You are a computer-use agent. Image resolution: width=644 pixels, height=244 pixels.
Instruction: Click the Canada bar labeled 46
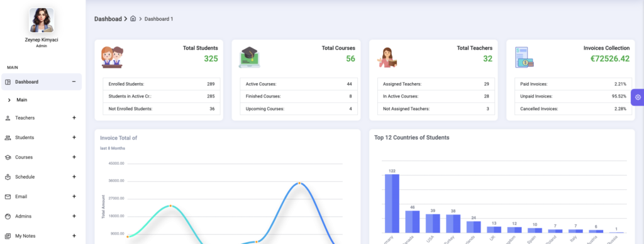point(413,222)
